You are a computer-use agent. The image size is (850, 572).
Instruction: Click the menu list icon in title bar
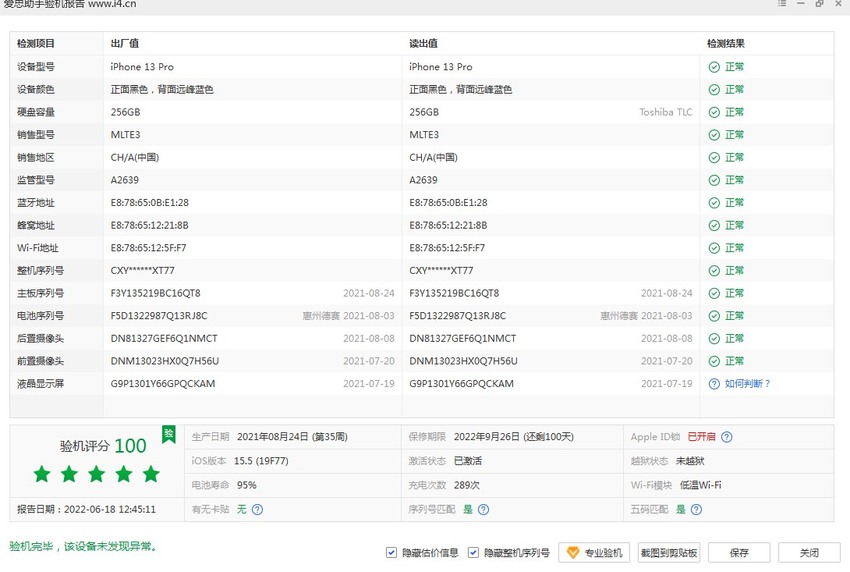[782, 3]
